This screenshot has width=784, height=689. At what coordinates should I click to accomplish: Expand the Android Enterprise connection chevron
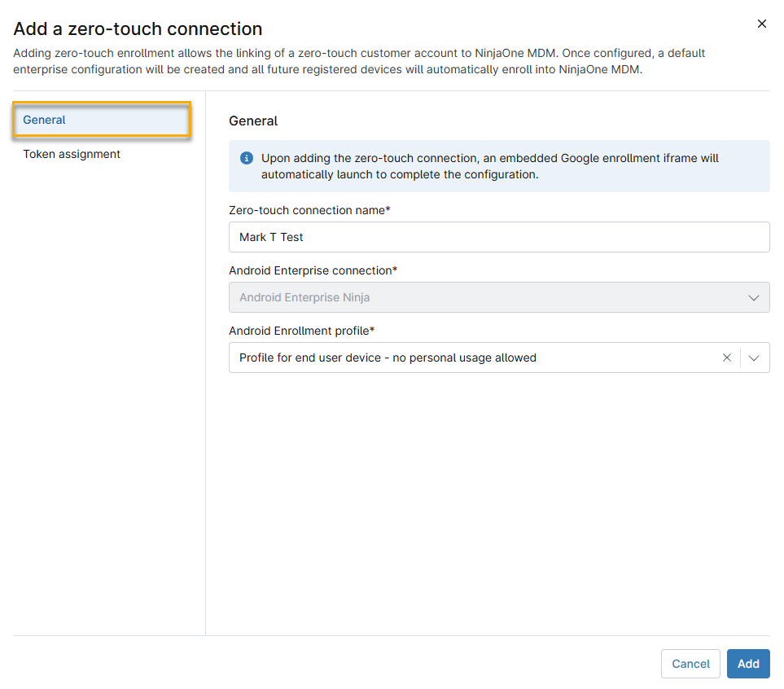[754, 297]
